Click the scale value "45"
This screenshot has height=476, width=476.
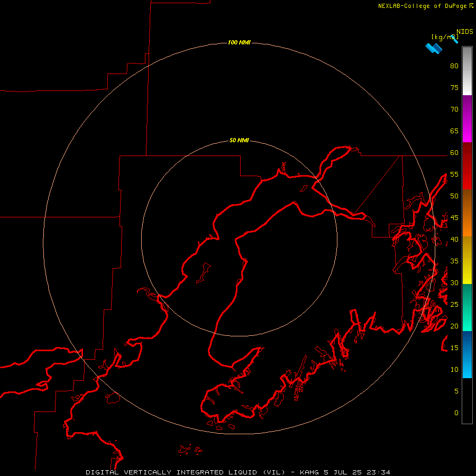tap(454, 218)
